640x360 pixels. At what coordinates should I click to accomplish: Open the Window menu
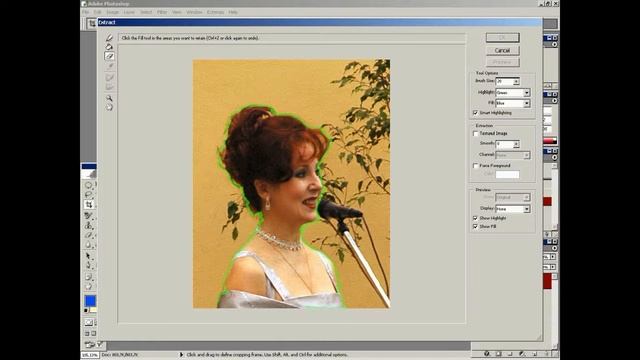point(194,12)
